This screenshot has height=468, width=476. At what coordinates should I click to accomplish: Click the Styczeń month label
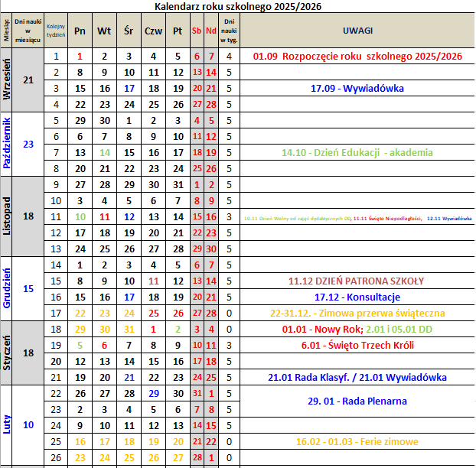coord(7,353)
